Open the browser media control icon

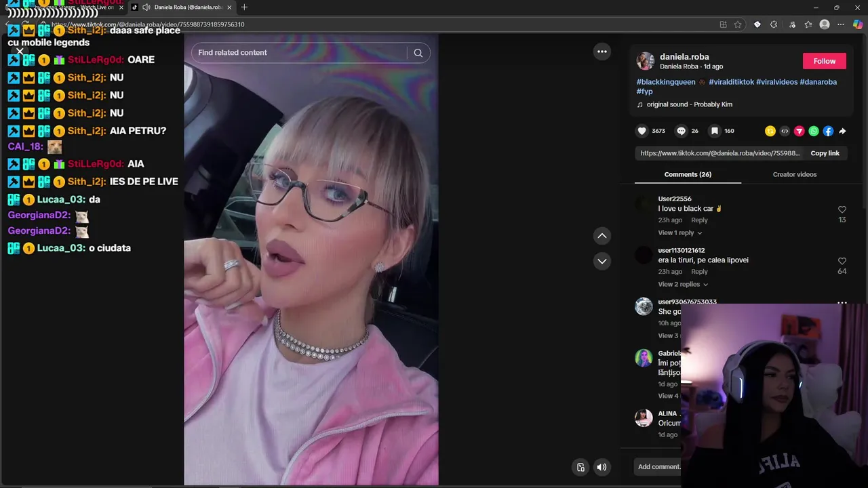click(x=792, y=24)
